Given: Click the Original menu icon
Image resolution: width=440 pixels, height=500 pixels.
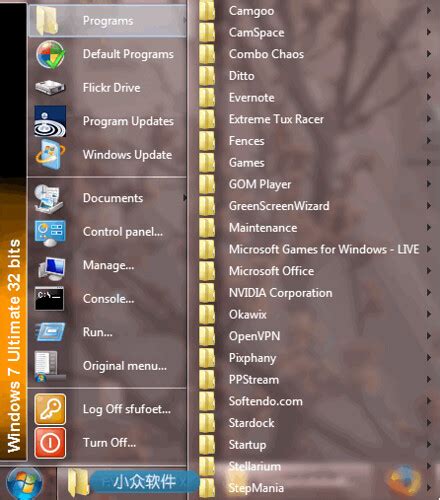Looking at the screenshot, I should coord(50,366).
